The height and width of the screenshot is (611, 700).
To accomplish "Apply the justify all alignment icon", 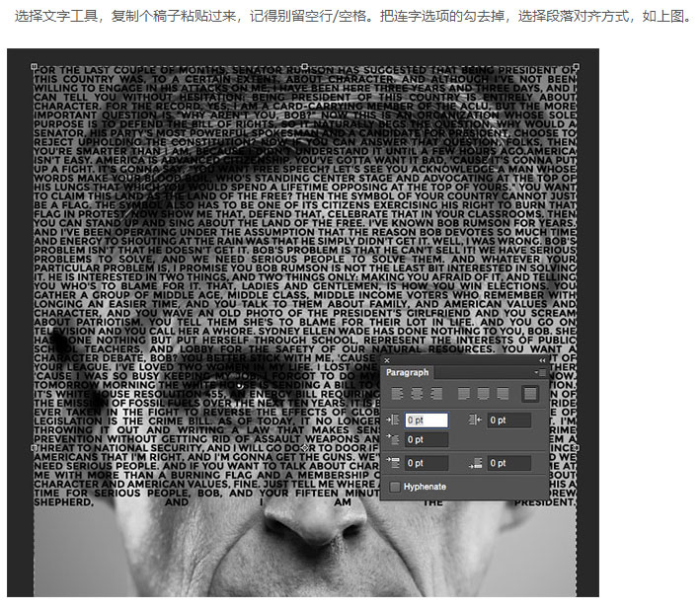I will [x=530, y=394].
